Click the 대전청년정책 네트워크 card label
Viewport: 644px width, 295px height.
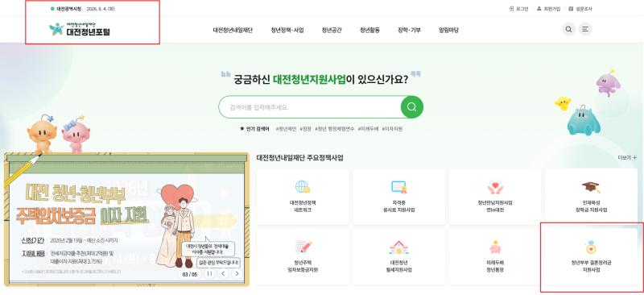[x=303, y=206]
